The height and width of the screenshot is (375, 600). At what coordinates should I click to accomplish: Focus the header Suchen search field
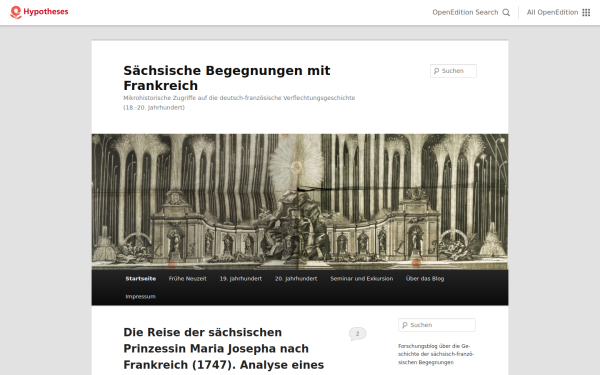[x=453, y=71]
